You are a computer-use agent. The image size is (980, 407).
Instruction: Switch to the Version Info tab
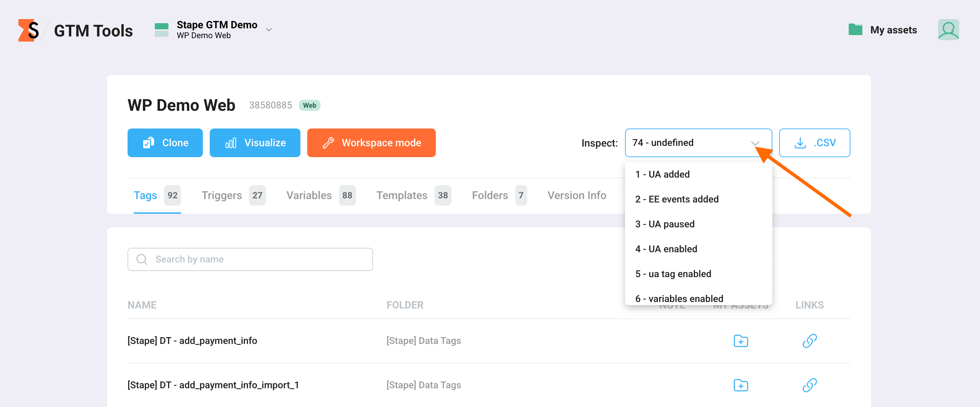click(x=577, y=195)
